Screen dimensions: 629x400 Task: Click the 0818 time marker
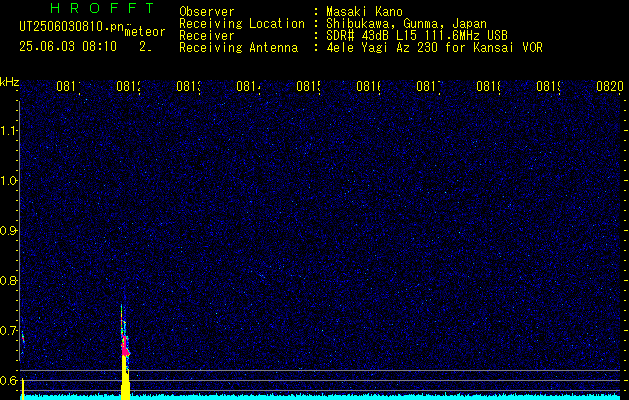[488, 86]
